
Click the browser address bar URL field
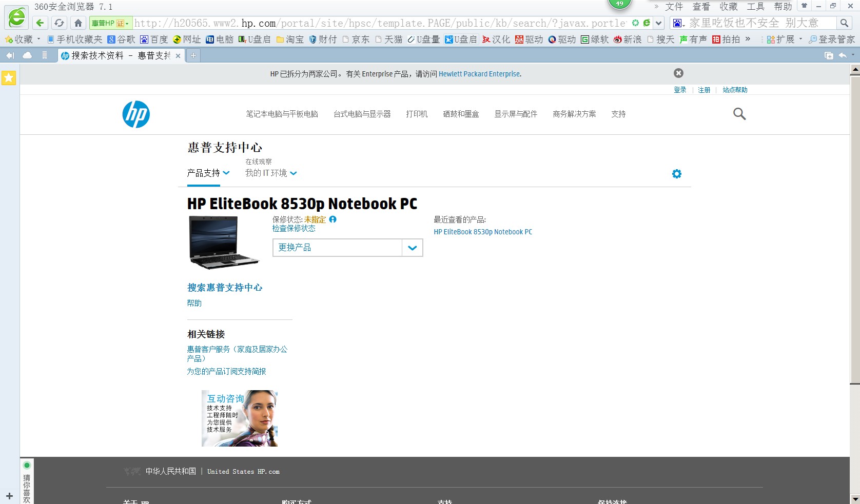coord(359,23)
